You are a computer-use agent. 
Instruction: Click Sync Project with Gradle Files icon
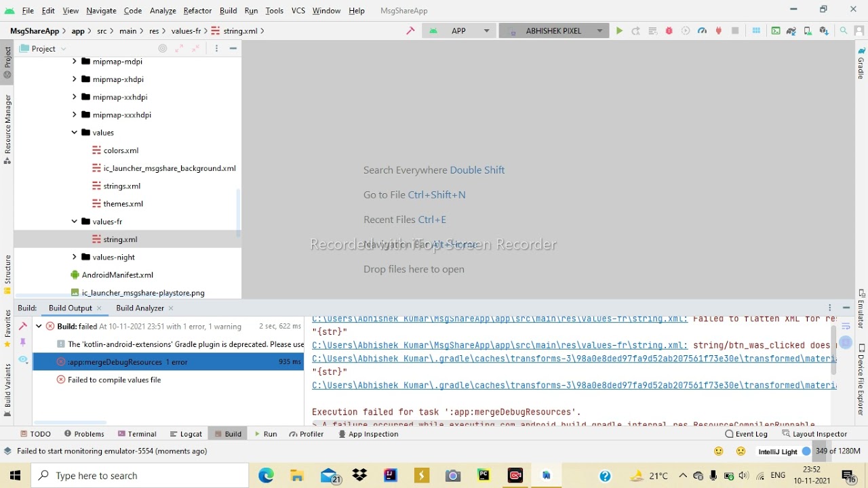coord(791,30)
